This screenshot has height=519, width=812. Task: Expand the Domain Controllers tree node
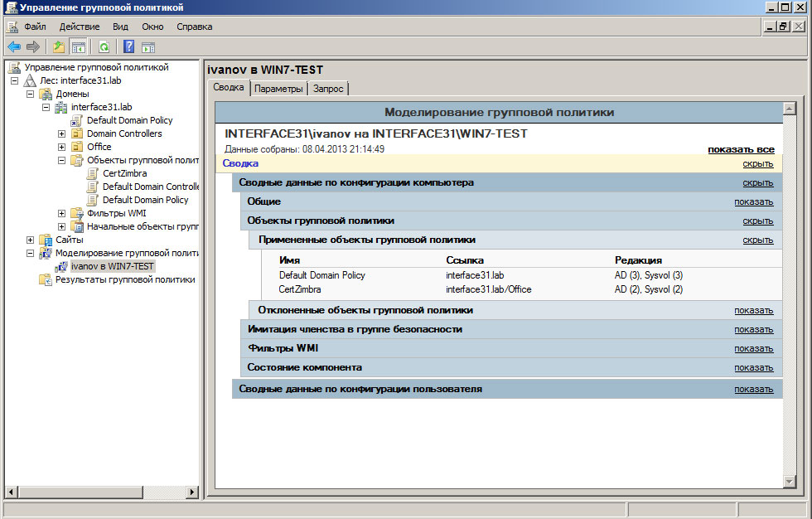click(61, 133)
